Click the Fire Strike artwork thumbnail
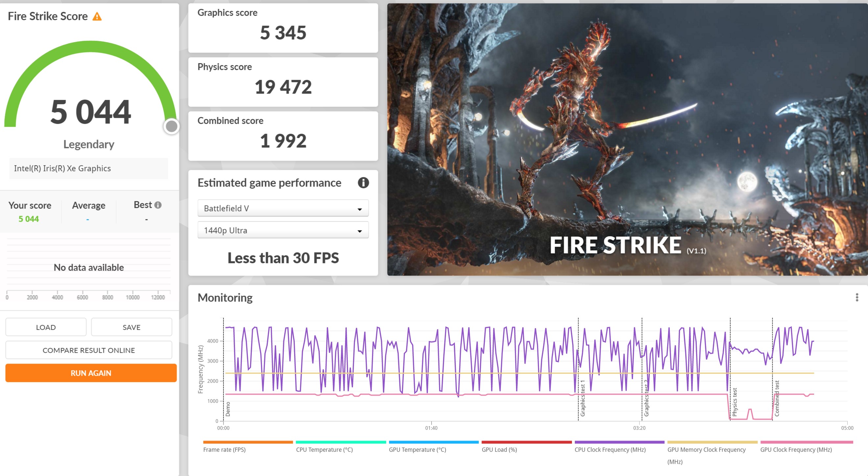The width and height of the screenshot is (868, 476). pos(627,140)
